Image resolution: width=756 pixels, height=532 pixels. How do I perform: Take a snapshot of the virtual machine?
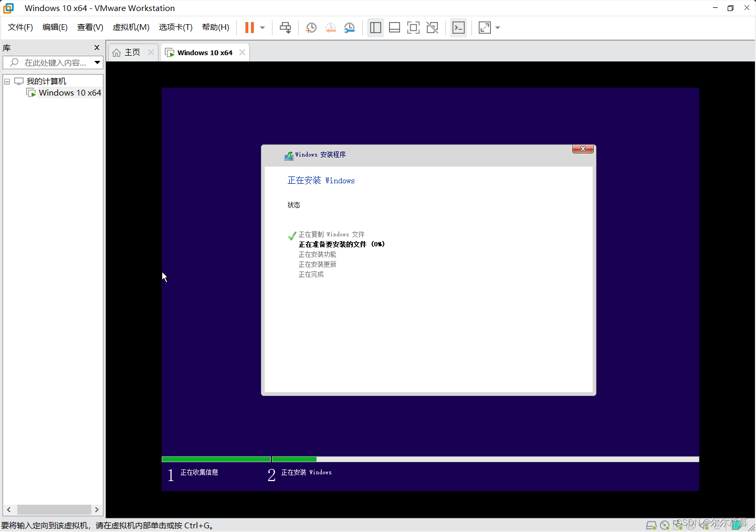click(311, 28)
